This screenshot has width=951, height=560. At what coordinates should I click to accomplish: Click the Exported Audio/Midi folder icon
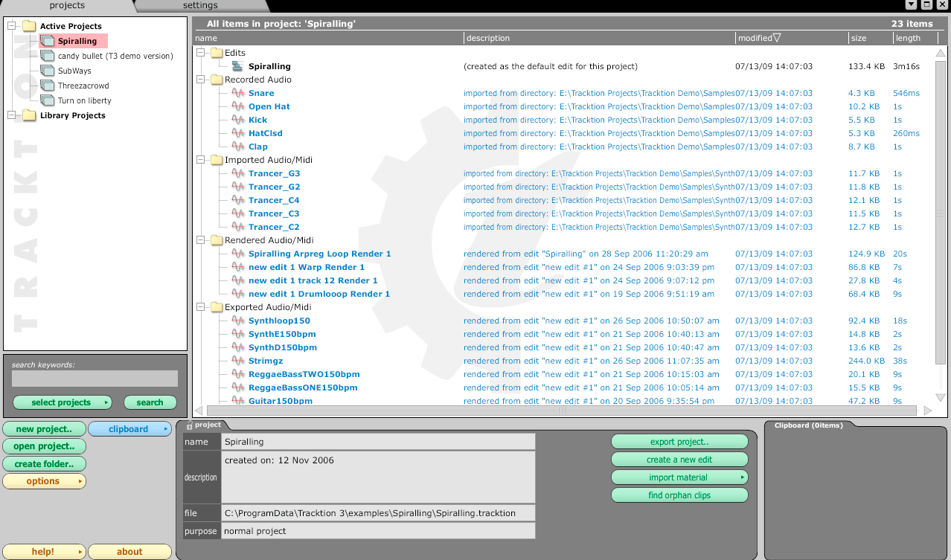point(216,307)
